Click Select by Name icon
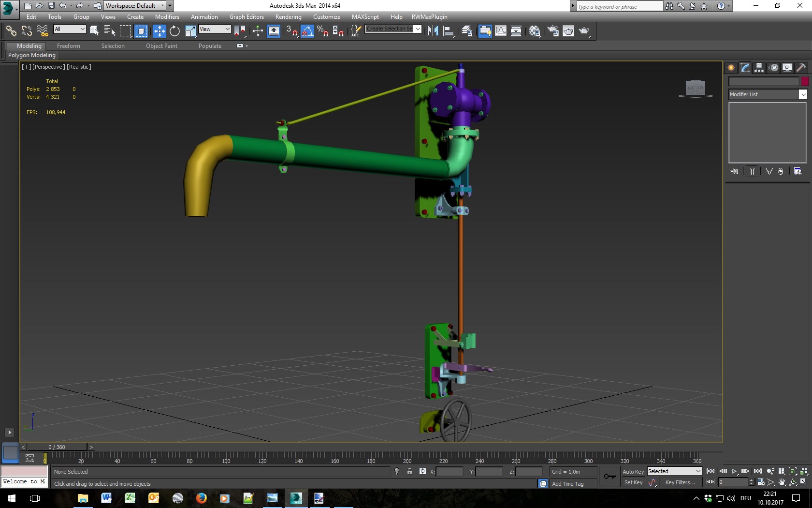The height and width of the screenshot is (508, 812). (x=110, y=31)
